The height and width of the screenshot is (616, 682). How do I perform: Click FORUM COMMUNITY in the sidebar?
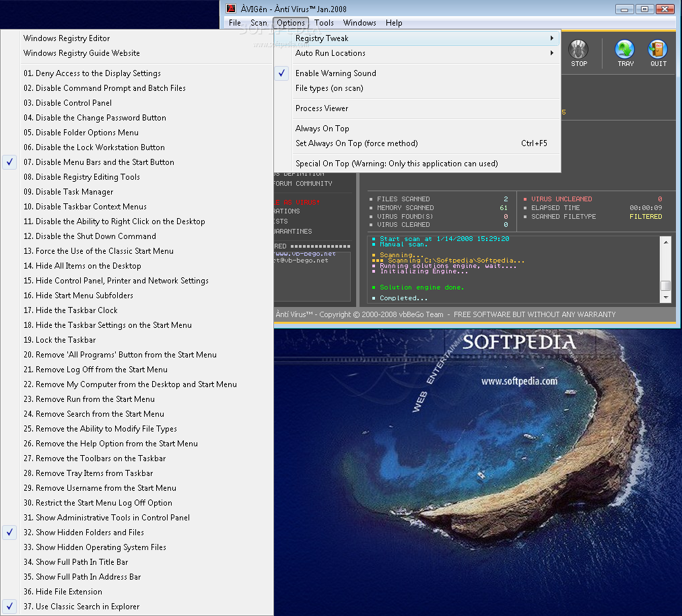[x=303, y=184]
